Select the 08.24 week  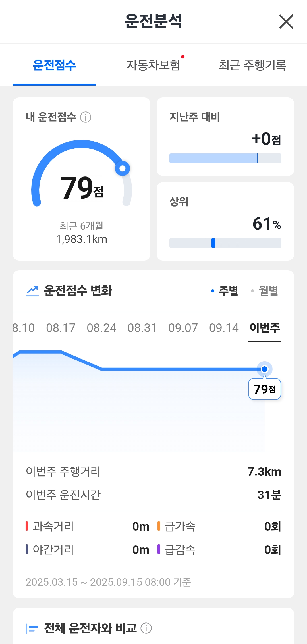coord(101,328)
